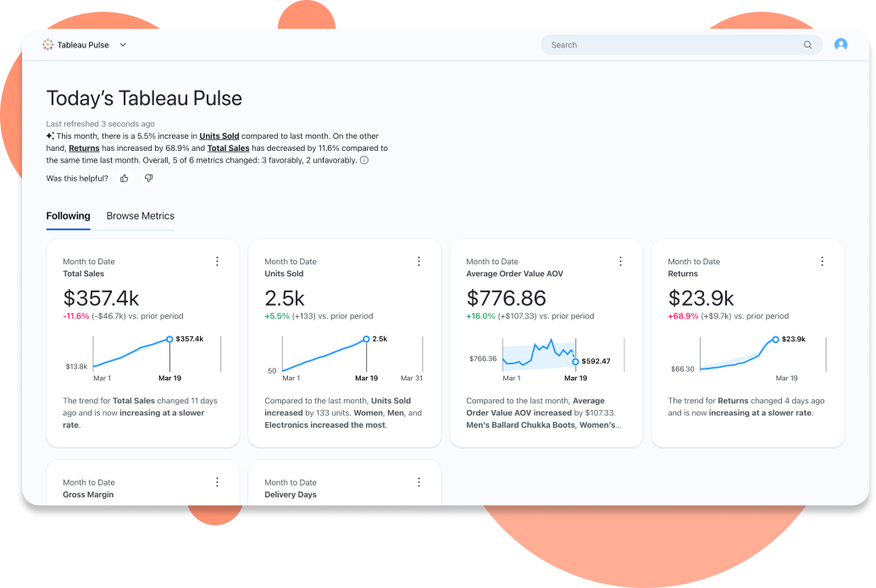
Task: Open Average Order Value card options menu
Action: coord(620,262)
